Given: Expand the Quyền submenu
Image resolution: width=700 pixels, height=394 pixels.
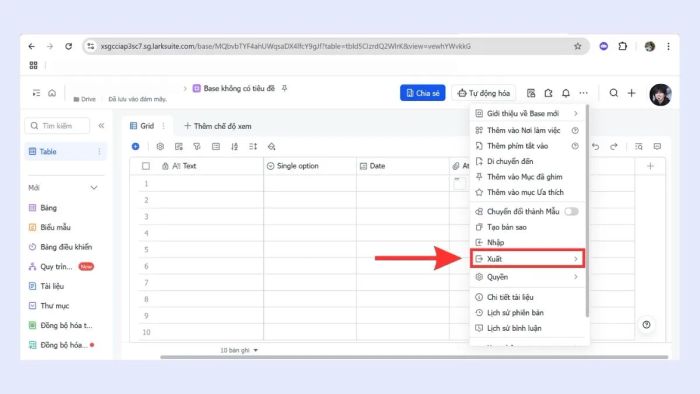Looking at the screenshot, I should coord(527,277).
